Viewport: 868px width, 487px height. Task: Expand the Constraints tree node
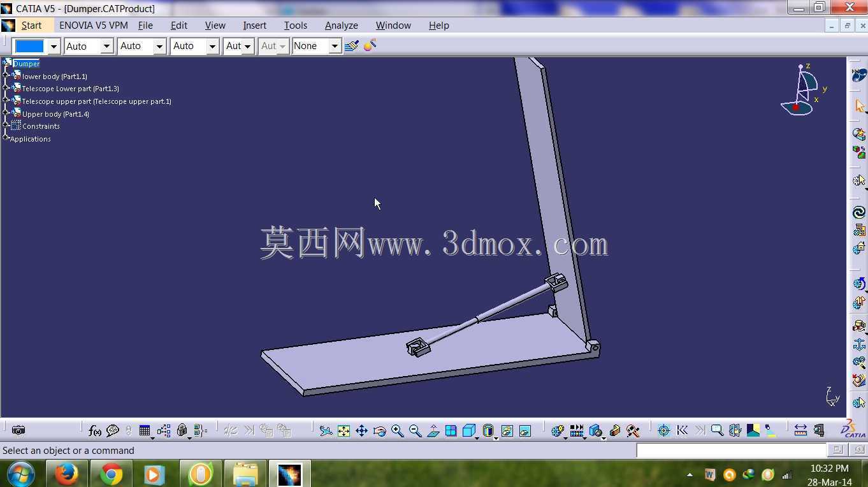pyautogui.click(x=6, y=126)
